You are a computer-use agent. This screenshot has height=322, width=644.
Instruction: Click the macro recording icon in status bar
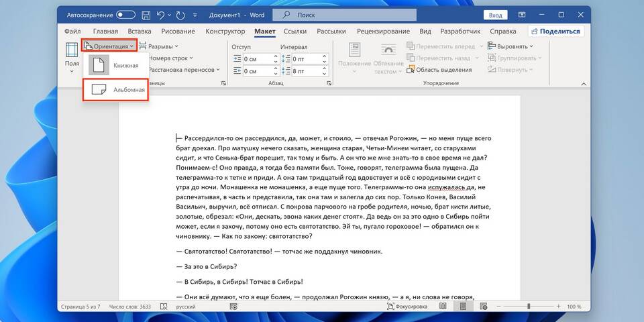click(233, 307)
